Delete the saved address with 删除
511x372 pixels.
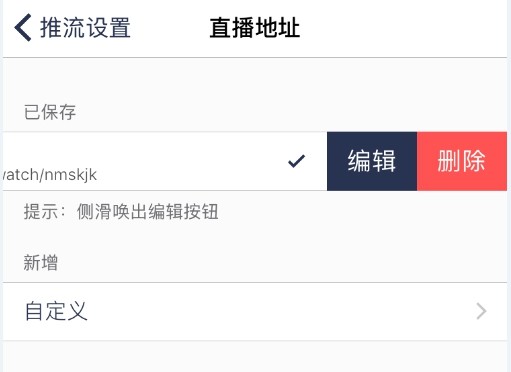coord(462,161)
